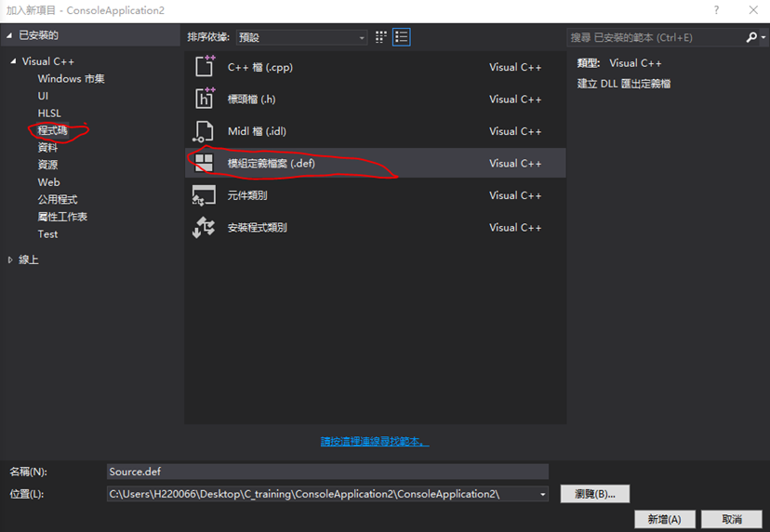
Task: Click the 安裝程式類別 template icon
Action: [204, 228]
